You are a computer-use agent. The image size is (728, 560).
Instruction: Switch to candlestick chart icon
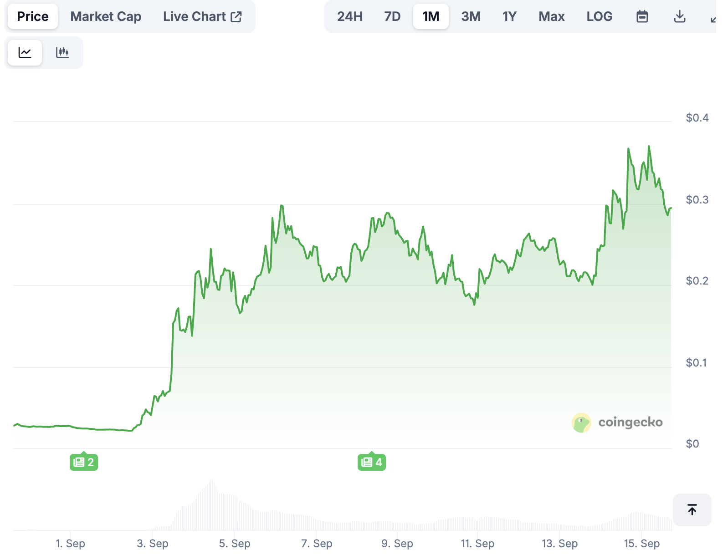tap(62, 52)
